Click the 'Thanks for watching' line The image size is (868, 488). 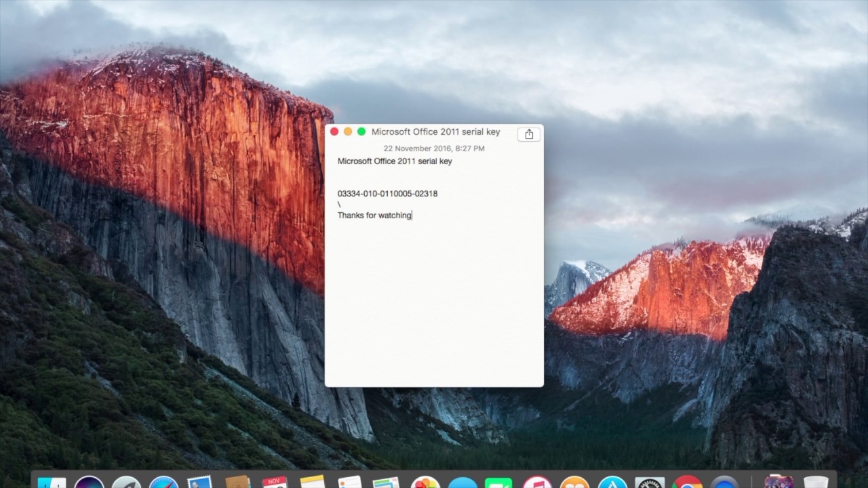[x=374, y=216]
